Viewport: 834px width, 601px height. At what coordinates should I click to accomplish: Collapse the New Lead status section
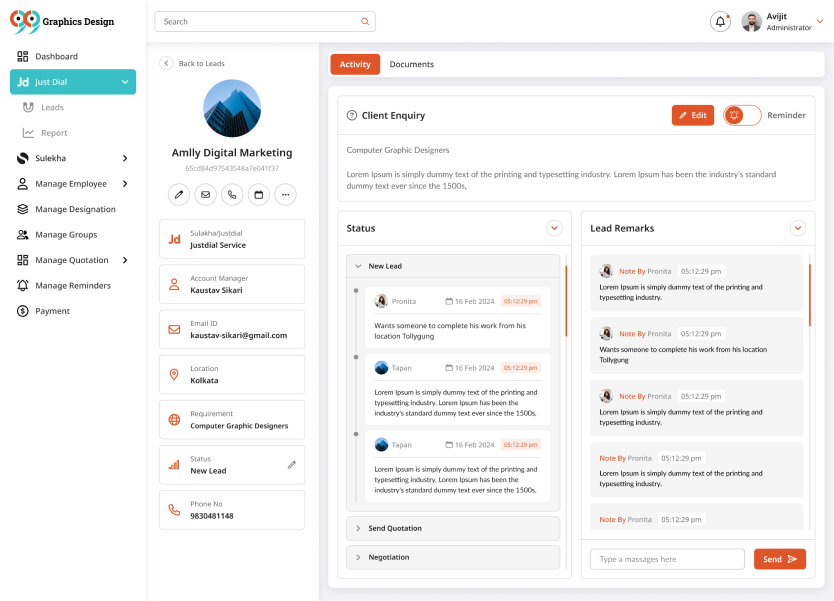pos(358,266)
